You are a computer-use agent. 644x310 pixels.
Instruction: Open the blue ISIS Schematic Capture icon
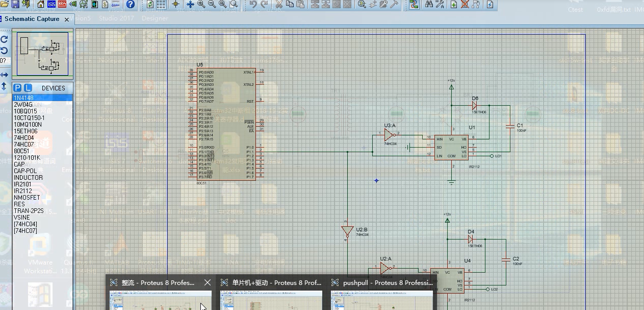[x=51, y=4]
